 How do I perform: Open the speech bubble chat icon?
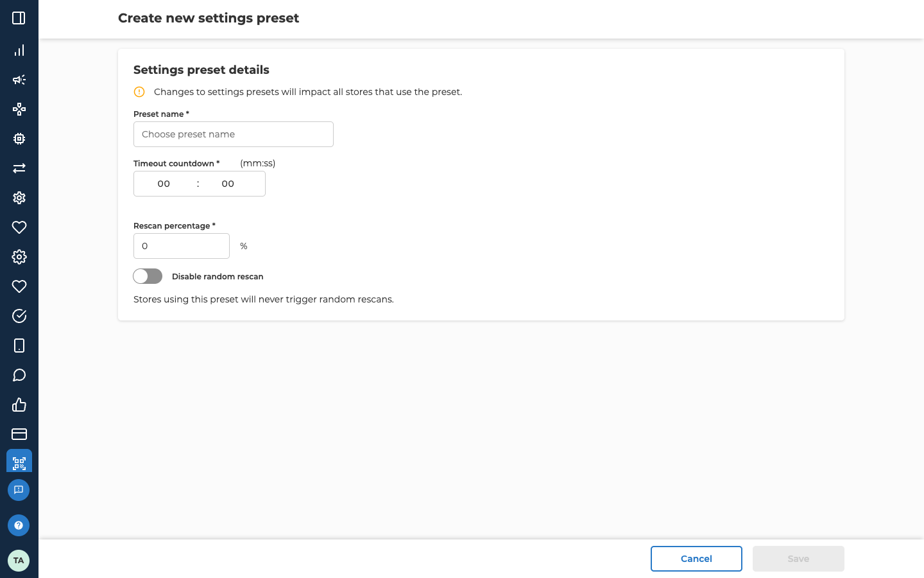pyautogui.click(x=19, y=375)
